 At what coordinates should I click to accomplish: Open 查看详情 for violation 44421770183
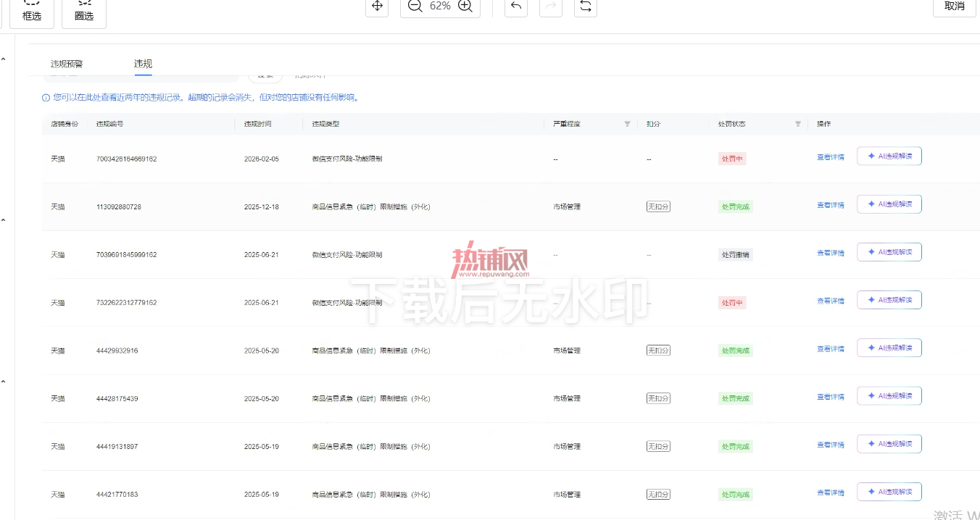(831, 492)
